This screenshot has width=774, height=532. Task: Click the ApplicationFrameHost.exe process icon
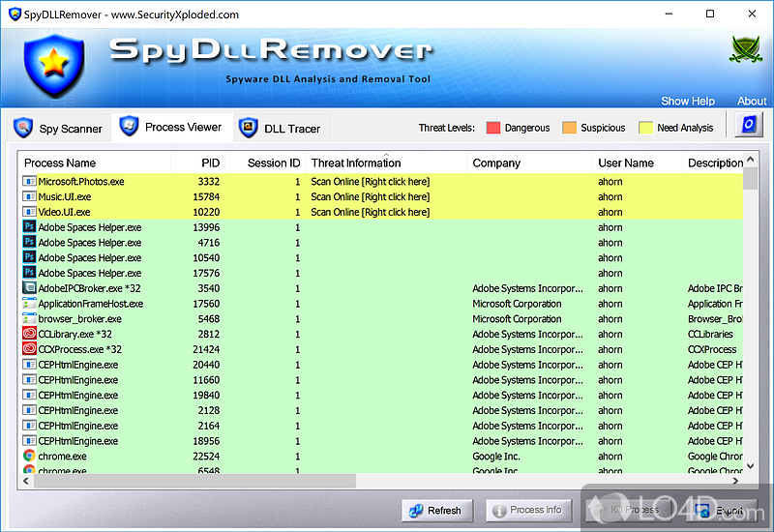29,303
